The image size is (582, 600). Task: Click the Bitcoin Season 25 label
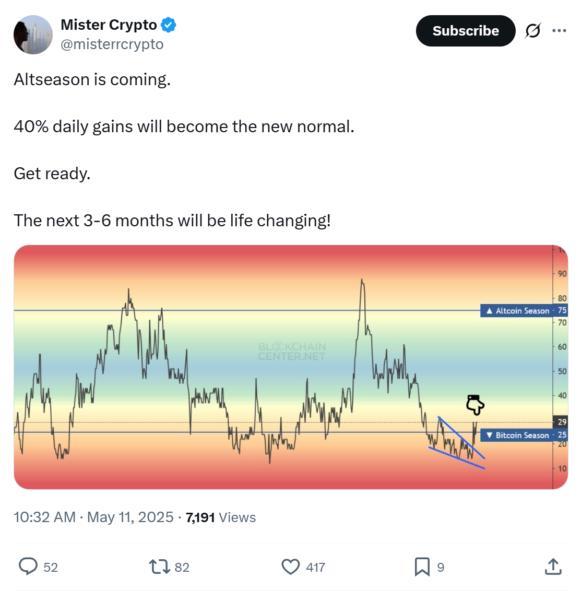[x=524, y=435]
